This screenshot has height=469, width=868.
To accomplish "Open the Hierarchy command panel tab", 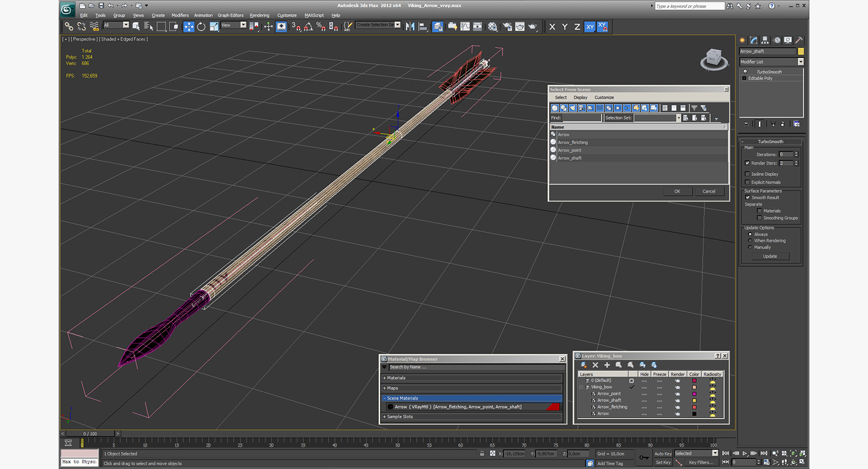I will point(766,40).
